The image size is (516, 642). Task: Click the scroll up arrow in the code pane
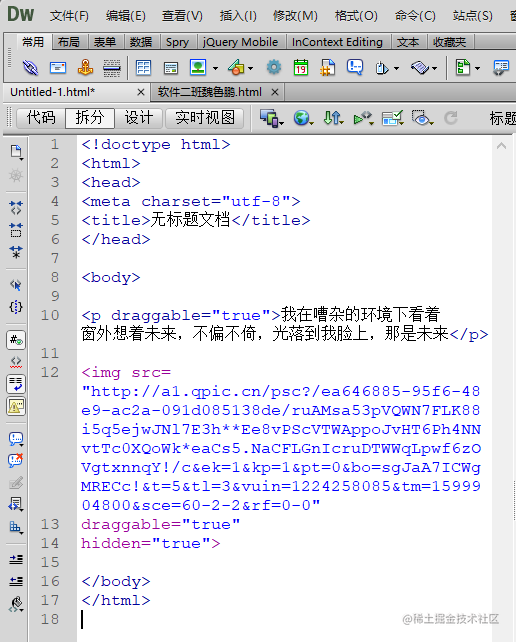pos(501,146)
